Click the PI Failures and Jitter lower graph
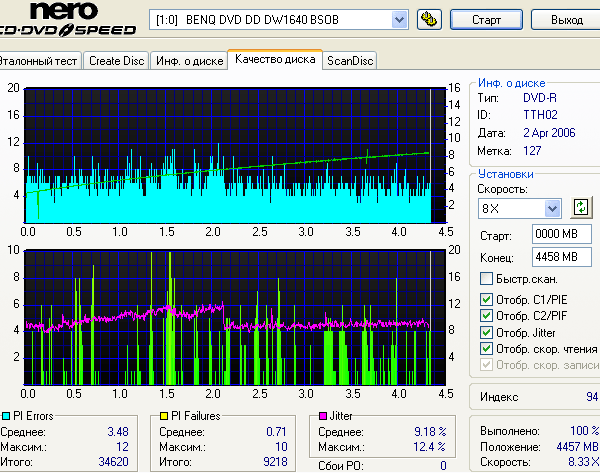 coord(235,318)
